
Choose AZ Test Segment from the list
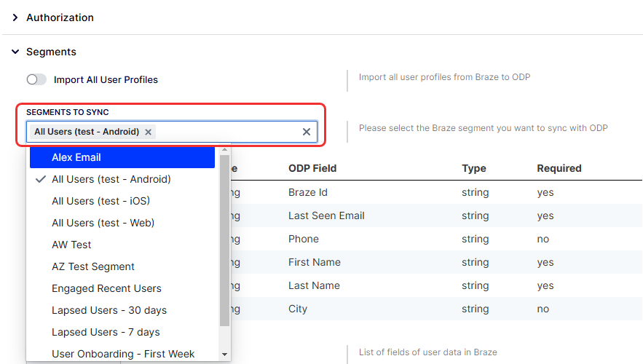pyautogui.click(x=122, y=266)
